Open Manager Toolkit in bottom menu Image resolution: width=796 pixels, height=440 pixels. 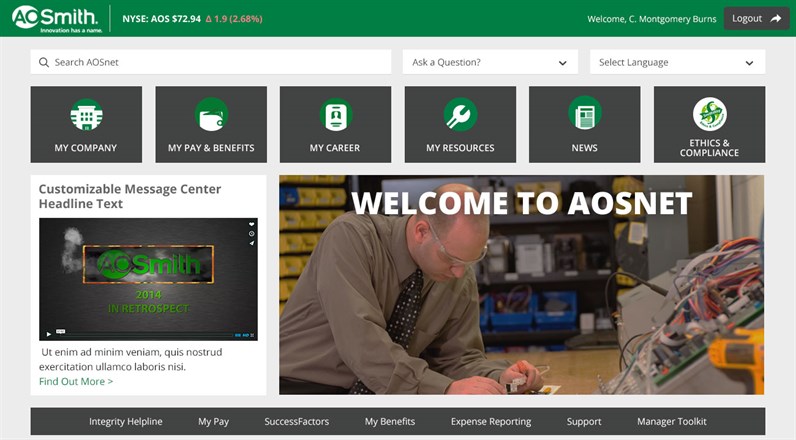tap(672, 421)
